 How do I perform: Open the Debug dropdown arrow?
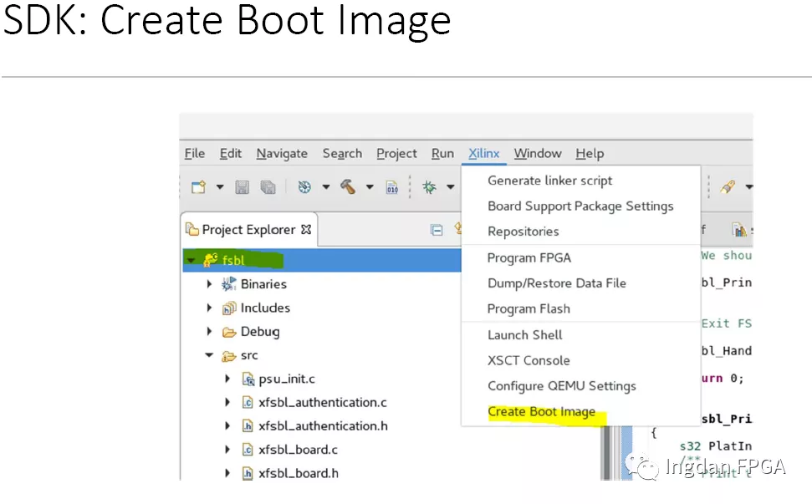[451, 186]
